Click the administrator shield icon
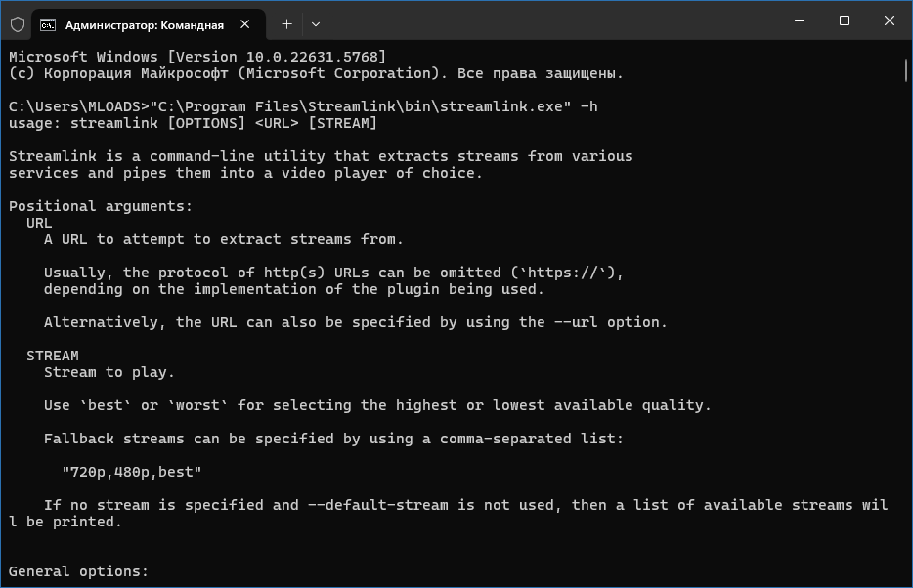This screenshot has height=588, width=913. (x=18, y=22)
